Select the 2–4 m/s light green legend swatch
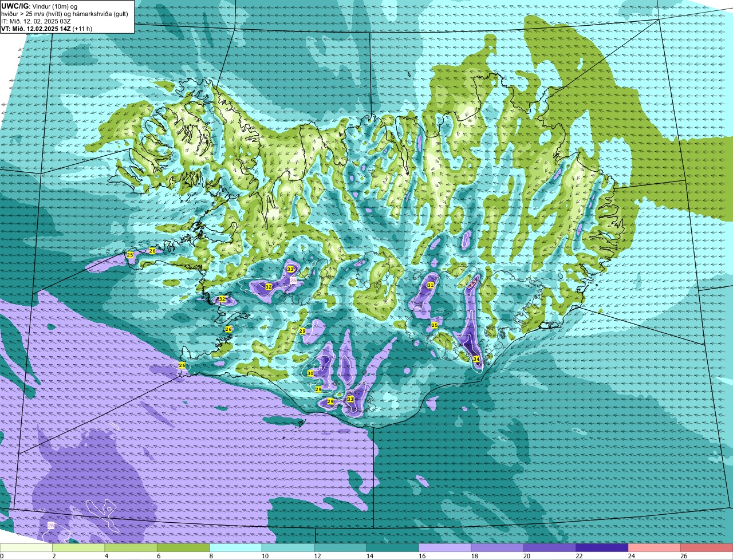This screenshot has height=560, width=733. click(x=78, y=547)
